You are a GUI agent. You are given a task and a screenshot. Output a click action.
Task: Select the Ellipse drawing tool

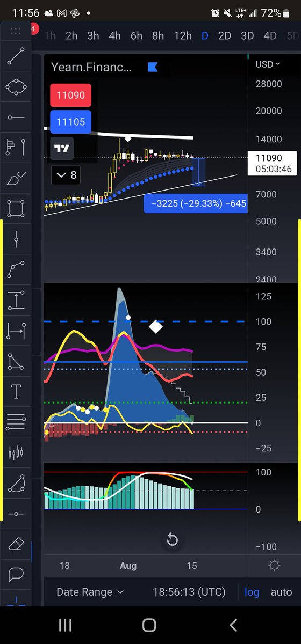[x=16, y=86]
